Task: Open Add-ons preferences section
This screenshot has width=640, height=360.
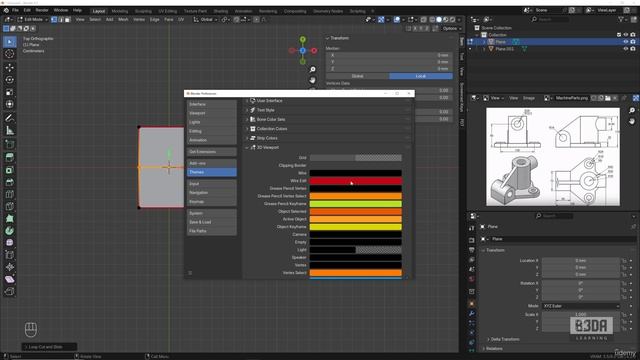Action: pos(211,163)
